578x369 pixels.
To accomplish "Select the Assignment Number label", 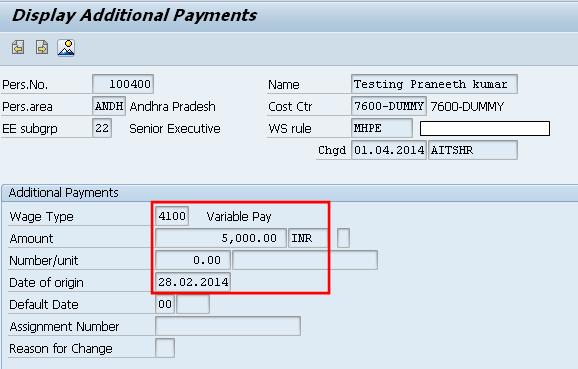I will coord(64,327).
